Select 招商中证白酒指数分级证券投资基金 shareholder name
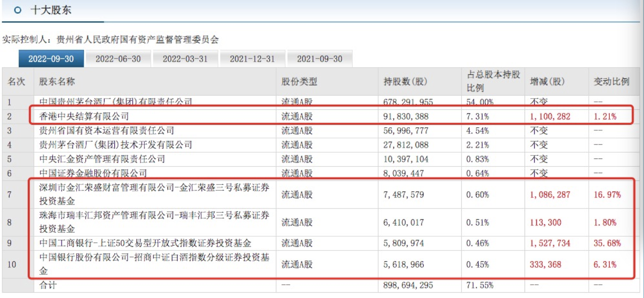 point(154,264)
